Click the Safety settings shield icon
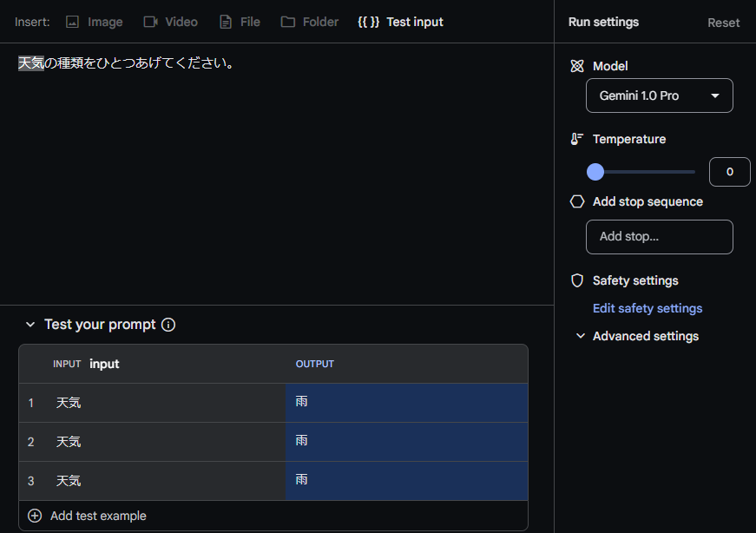Viewport: 756px width, 533px height. tap(577, 280)
